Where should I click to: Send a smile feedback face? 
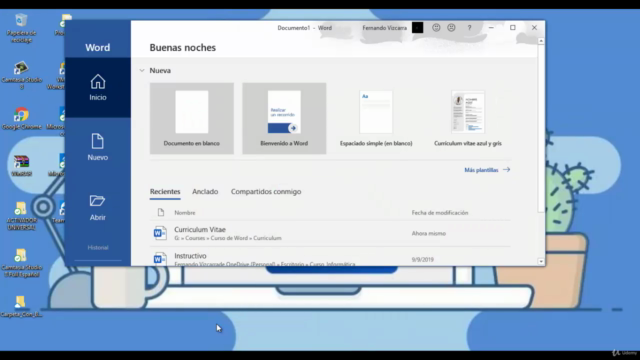coord(436,28)
